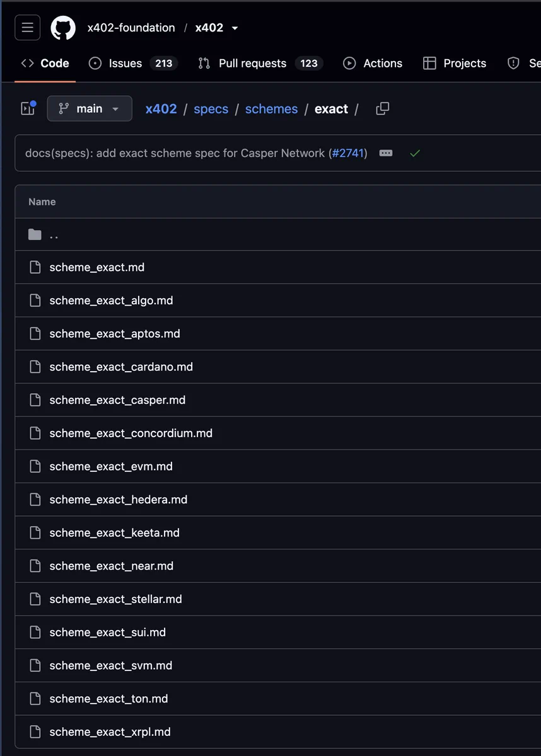The image size is (541, 756).
Task: Open scheme_exact_casper.md file
Action: (x=117, y=400)
